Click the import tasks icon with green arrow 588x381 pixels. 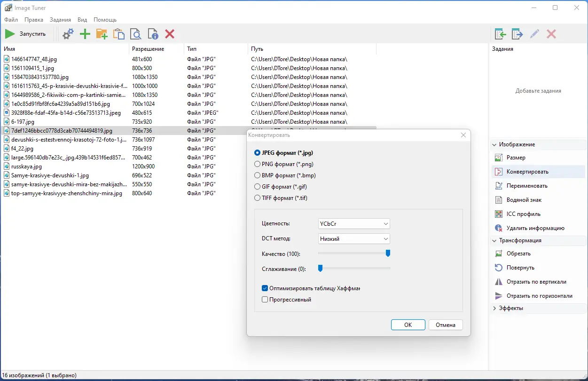501,34
